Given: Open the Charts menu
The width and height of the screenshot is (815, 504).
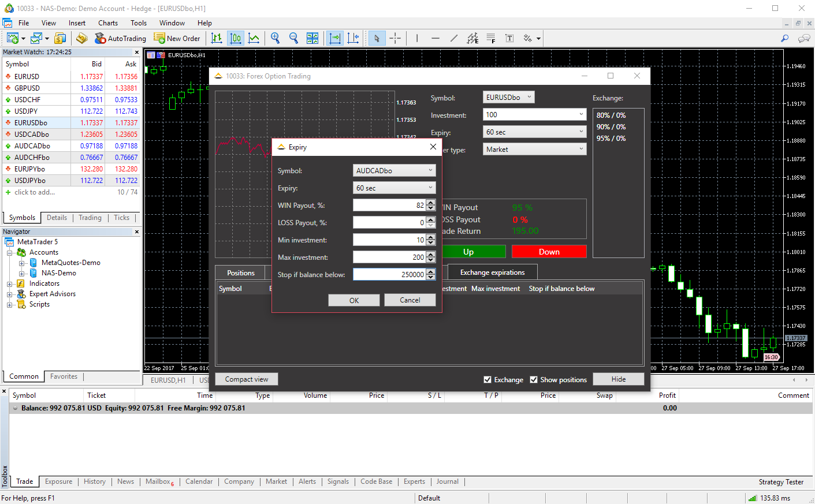Looking at the screenshot, I should (x=108, y=23).
